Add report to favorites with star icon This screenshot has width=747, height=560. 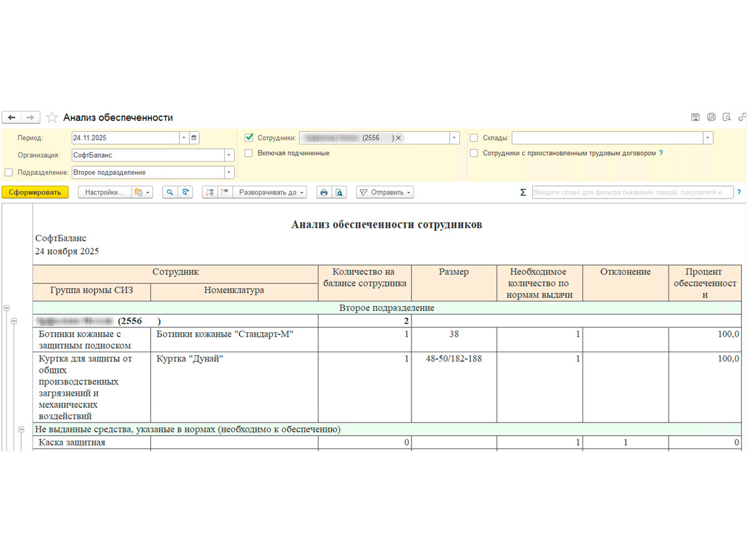click(52, 117)
